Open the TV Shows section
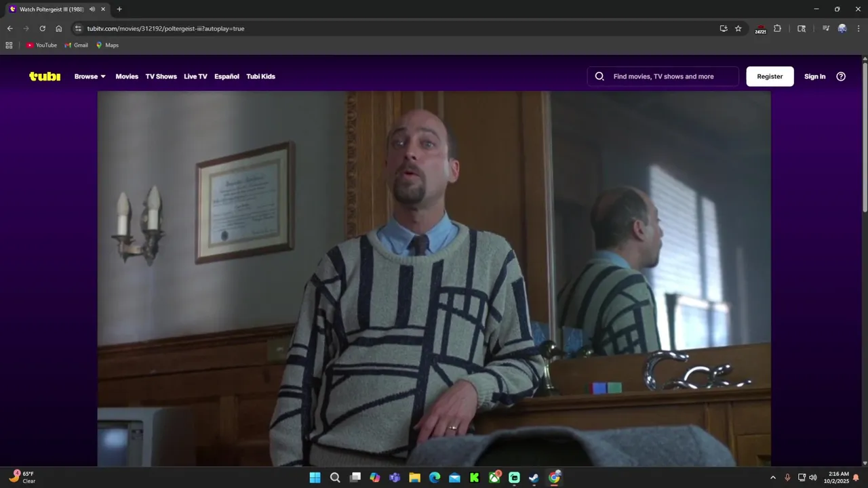868x488 pixels. (x=161, y=77)
